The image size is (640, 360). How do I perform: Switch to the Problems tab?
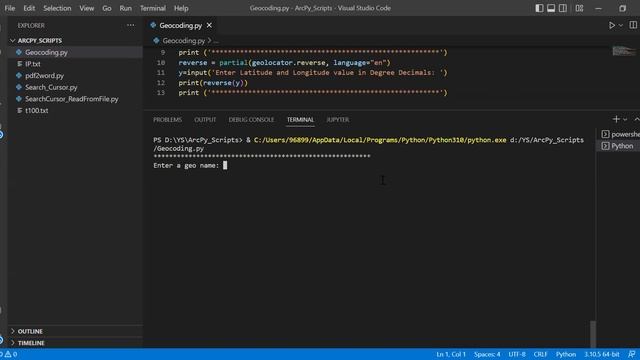(167, 120)
